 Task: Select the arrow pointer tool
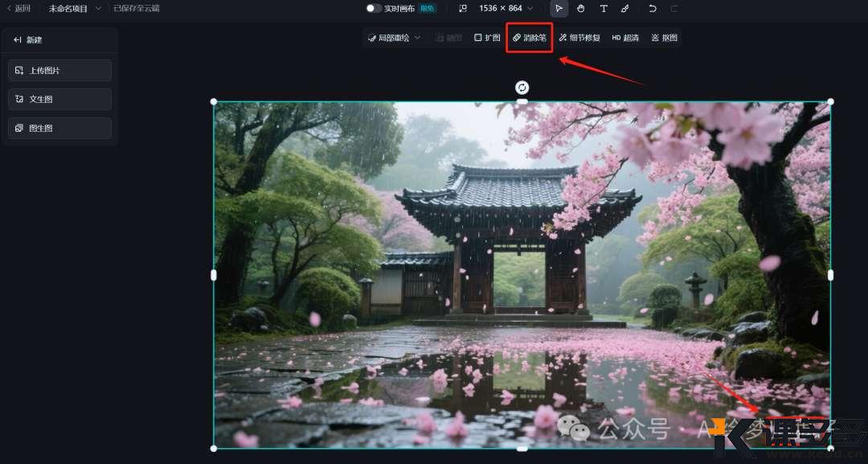(559, 9)
